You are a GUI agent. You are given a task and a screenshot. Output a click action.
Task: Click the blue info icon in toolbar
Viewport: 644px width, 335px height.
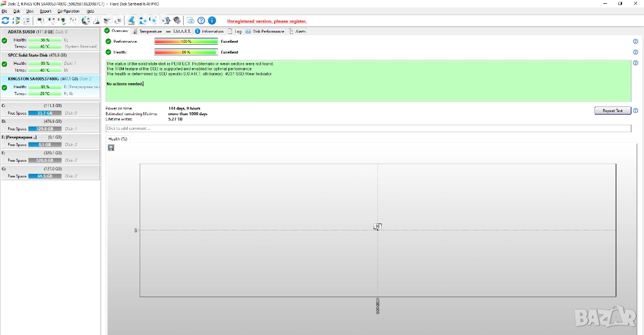212,21
